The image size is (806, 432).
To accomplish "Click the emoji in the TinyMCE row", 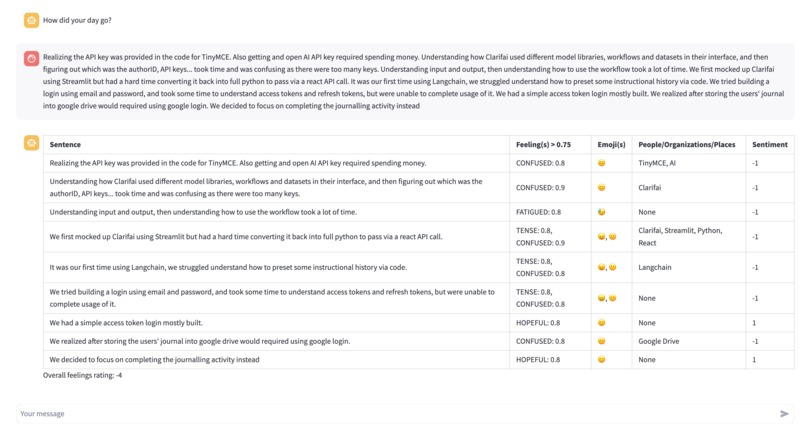I will [x=601, y=163].
